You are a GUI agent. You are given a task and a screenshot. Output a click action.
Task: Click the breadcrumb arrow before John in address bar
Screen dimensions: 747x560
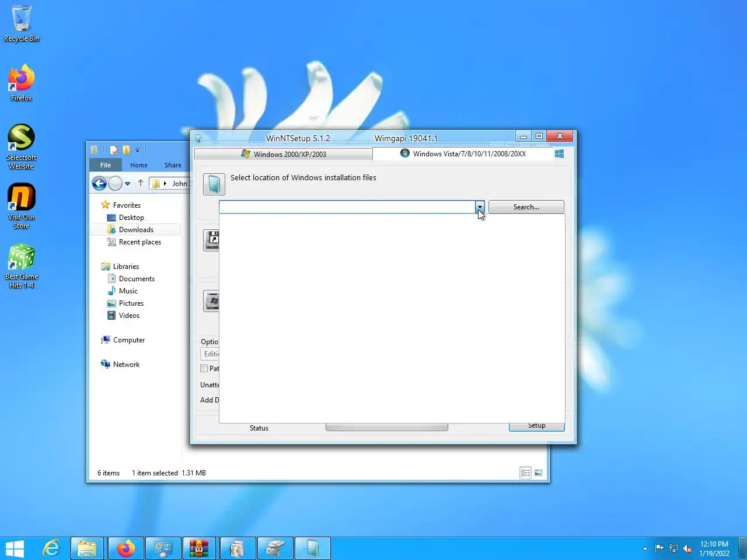click(165, 183)
